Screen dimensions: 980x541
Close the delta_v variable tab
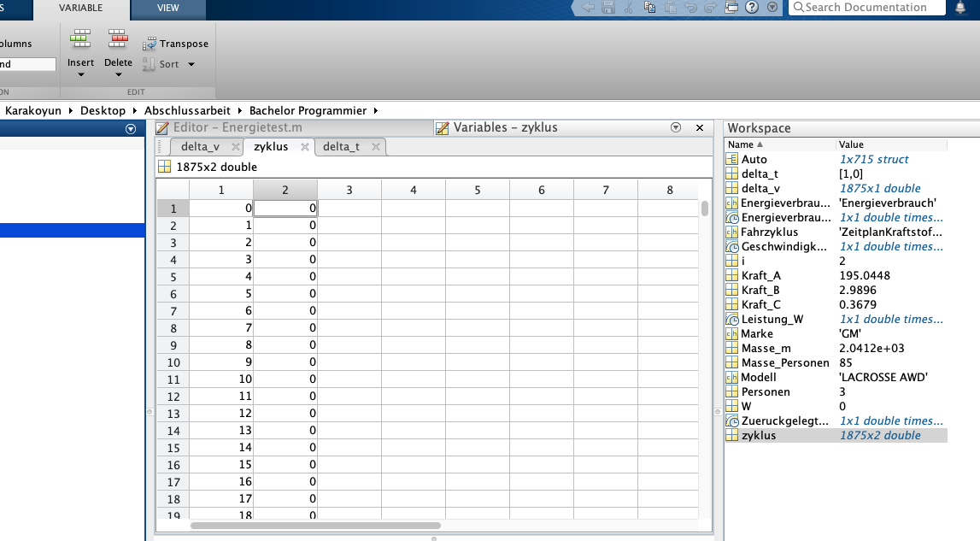pyautogui.click(x=237, y=147)
